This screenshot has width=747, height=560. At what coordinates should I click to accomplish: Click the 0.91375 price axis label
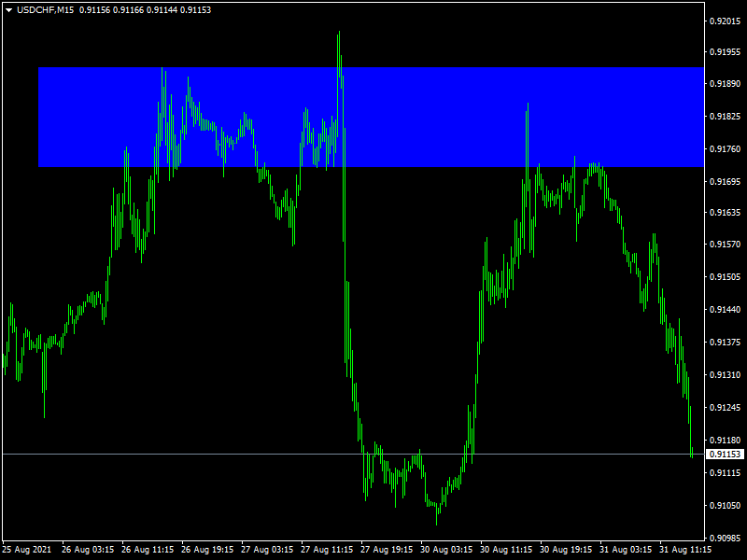(726, 342)
